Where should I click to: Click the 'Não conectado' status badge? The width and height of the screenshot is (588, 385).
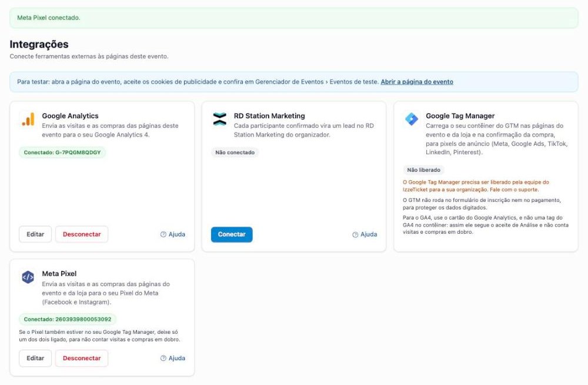click(x=235, y=152)
